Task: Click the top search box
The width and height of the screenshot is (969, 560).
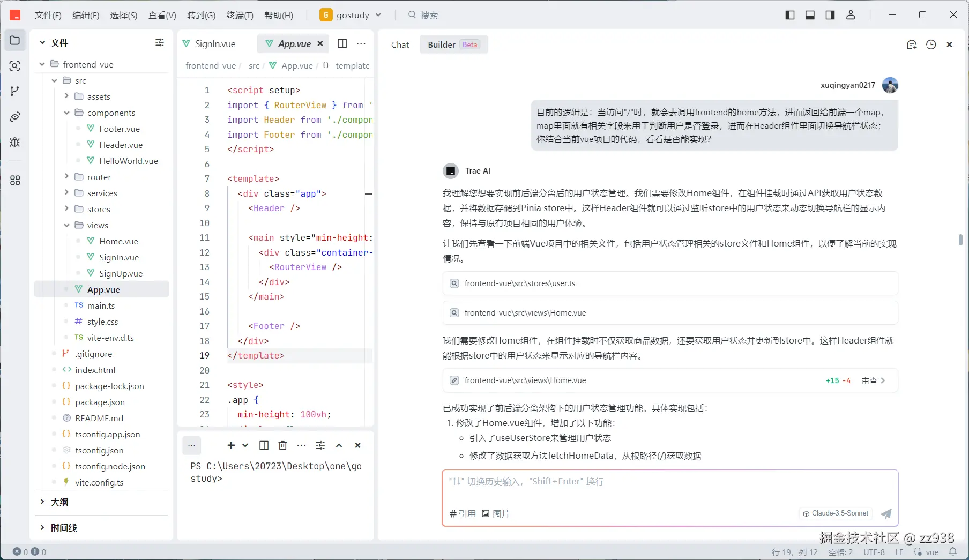Action: (423, 15)
